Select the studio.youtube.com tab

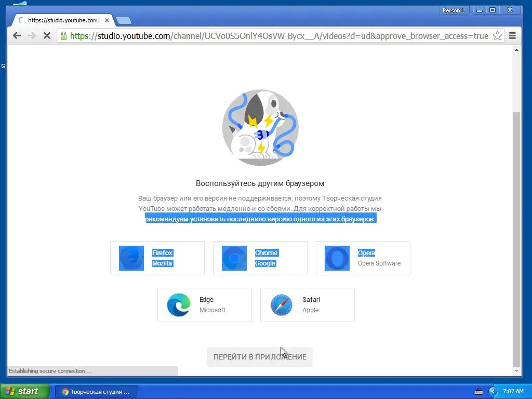coord(64,20)
